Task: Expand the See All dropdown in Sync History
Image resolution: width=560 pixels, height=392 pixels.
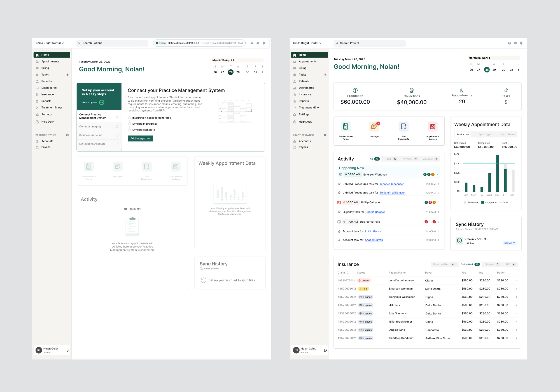Action: [510, 243]
